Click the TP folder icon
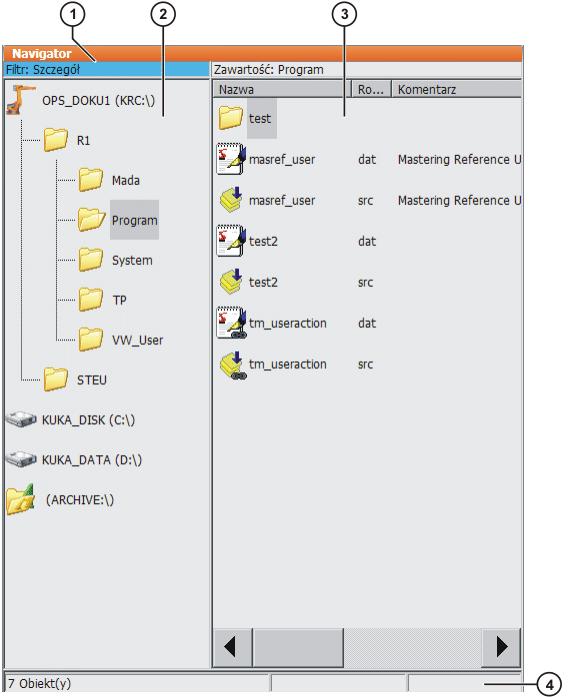 click(x=91, y=300)
